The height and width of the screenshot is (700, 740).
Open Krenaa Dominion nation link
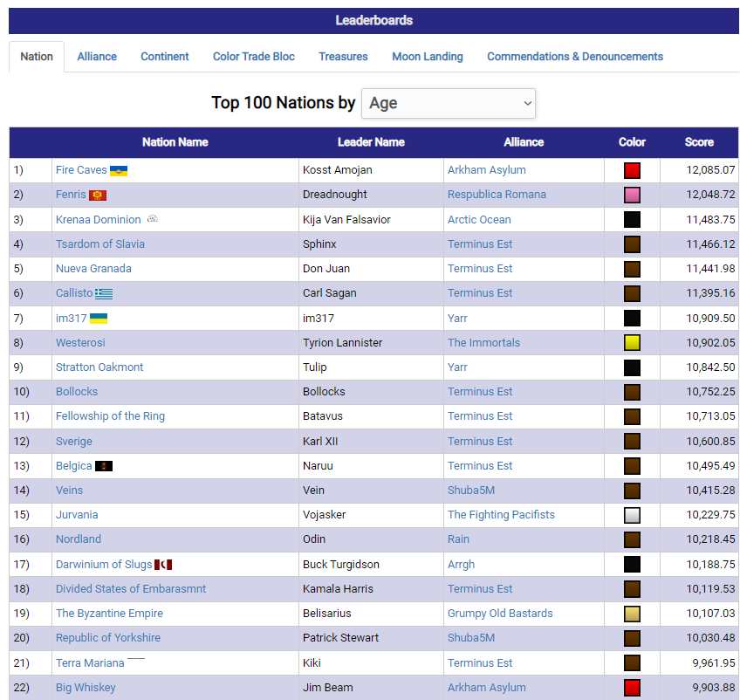point(98,219)
